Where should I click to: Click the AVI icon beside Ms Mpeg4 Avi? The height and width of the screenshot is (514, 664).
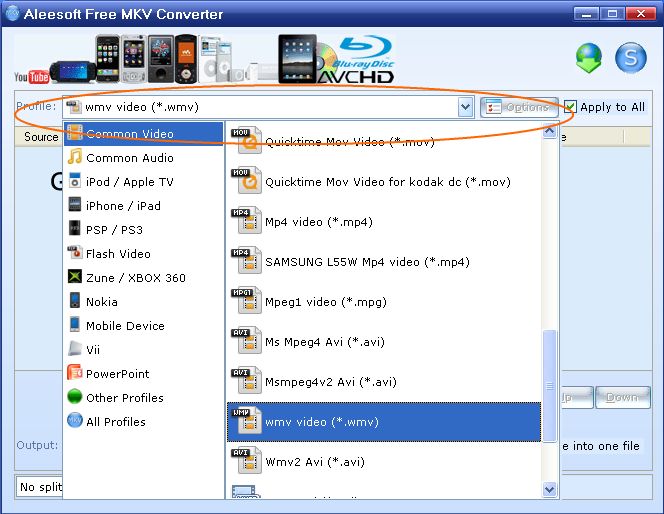pyautogui.click(x=246, y=341)
